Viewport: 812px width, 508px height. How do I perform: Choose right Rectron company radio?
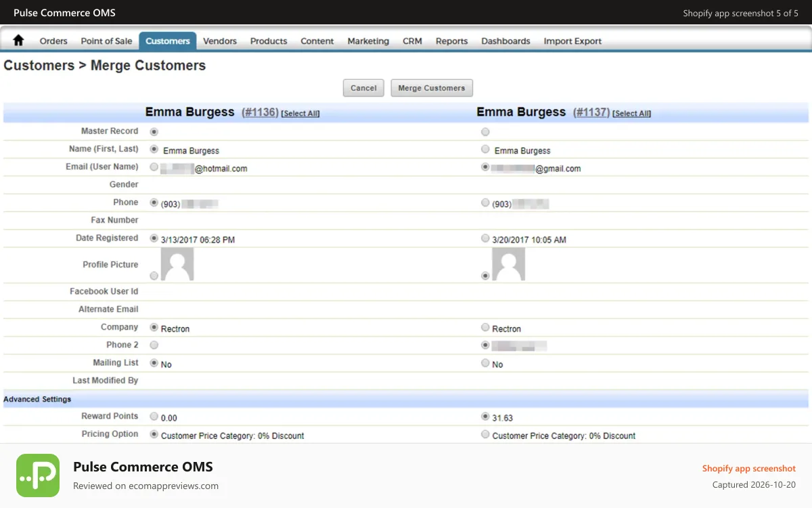click(485, 327)
